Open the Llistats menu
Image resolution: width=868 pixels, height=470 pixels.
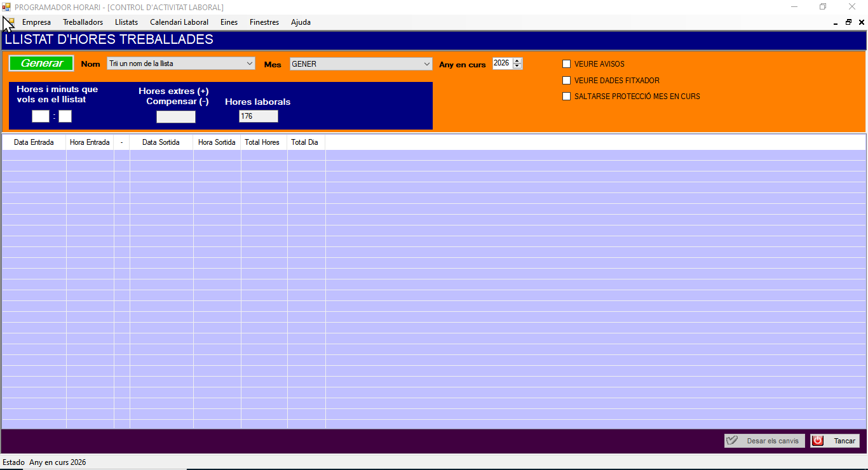(126, 22)
